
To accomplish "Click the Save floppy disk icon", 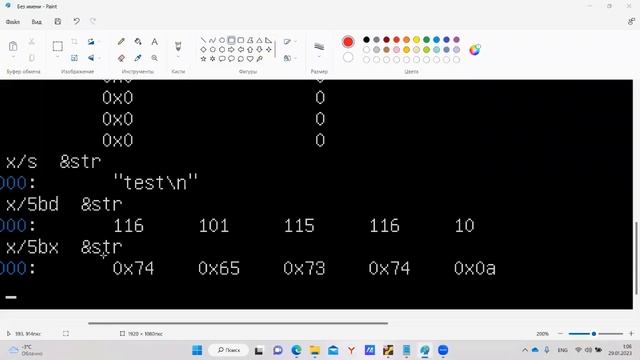I will pyautogui.click(x=58, y=21).
